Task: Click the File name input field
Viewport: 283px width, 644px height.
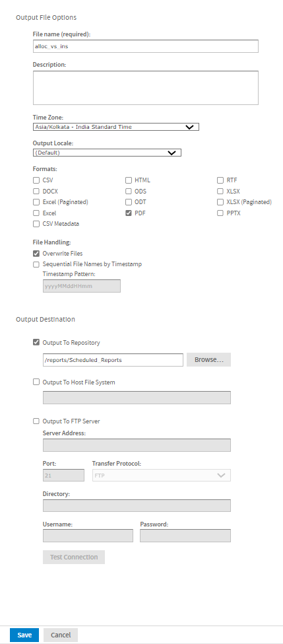Action: (x=146, y=46)
